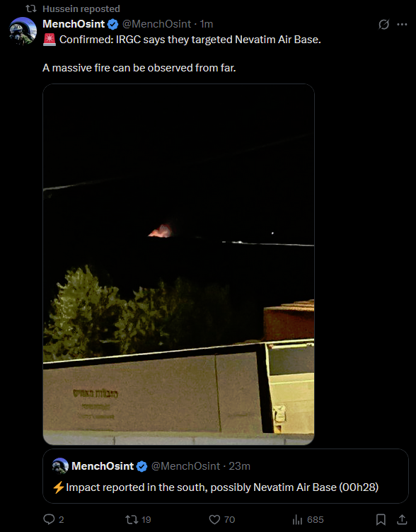
Task: Click the repost arrows icon next to Hussein
Action: pos(31,8)
